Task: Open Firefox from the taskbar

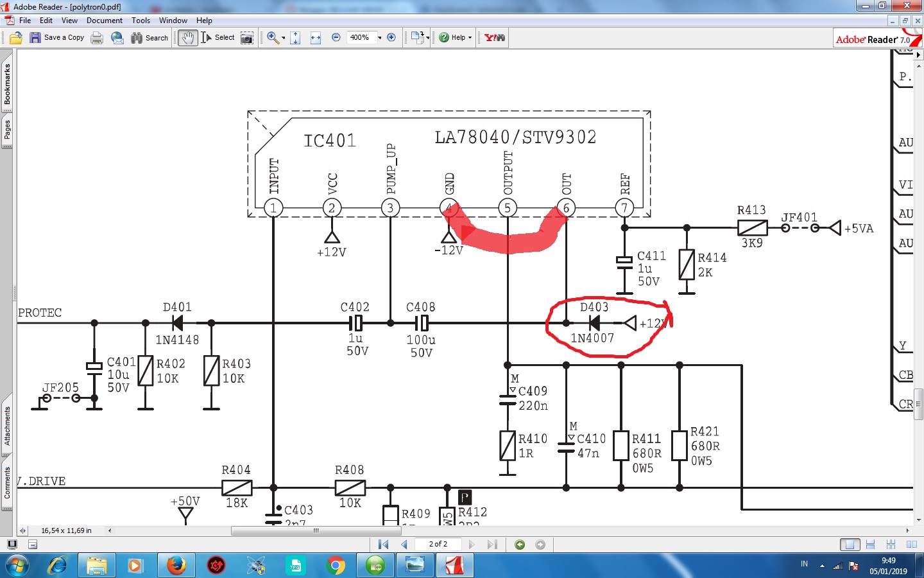Action: [176, 565]
